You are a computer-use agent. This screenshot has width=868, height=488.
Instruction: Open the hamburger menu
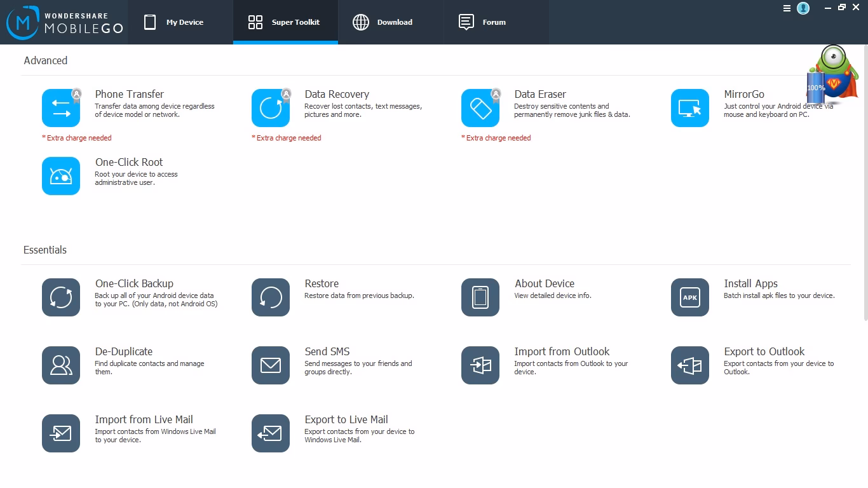coord(786,9)
